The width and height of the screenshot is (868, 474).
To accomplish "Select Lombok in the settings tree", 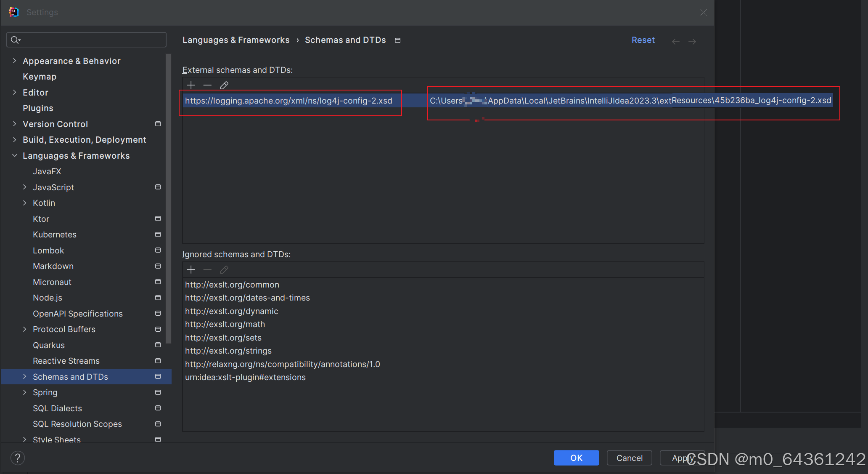I will click(48, 250).
